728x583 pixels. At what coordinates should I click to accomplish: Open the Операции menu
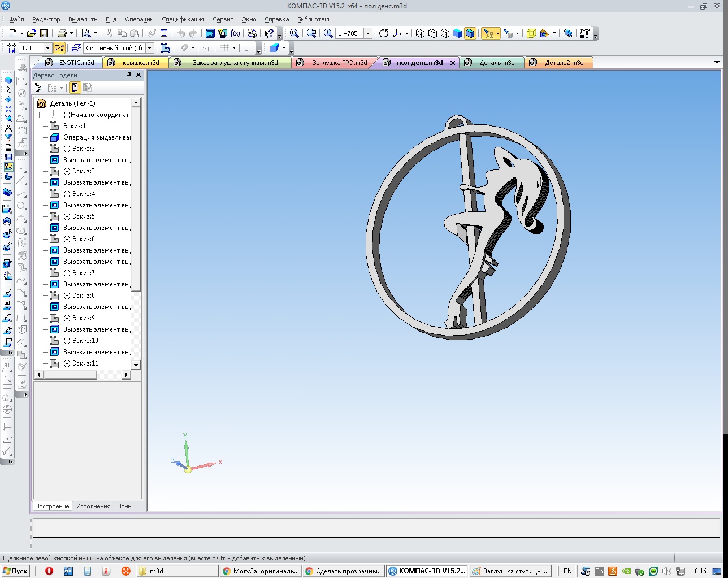tap(139, 19)
